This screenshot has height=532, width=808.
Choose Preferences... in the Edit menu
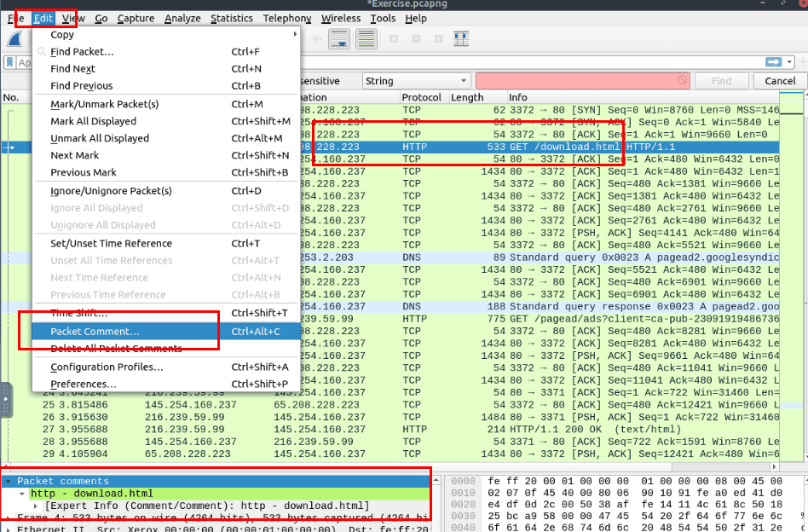point(83,384)
